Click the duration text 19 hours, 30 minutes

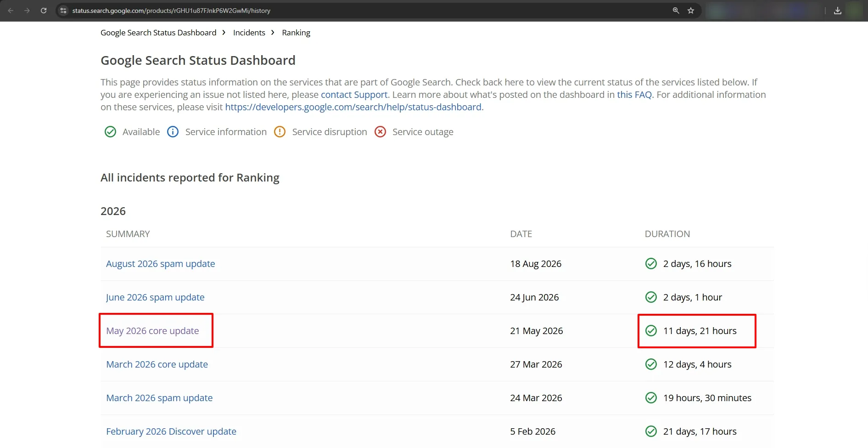click(x=707, y=398)
